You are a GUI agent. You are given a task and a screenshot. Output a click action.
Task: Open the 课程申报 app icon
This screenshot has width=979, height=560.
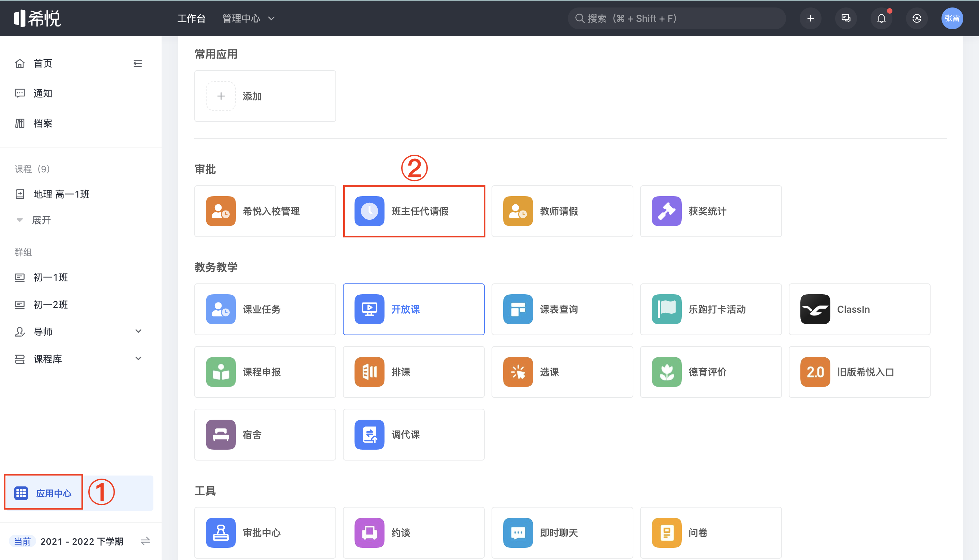tap(221, 372)
